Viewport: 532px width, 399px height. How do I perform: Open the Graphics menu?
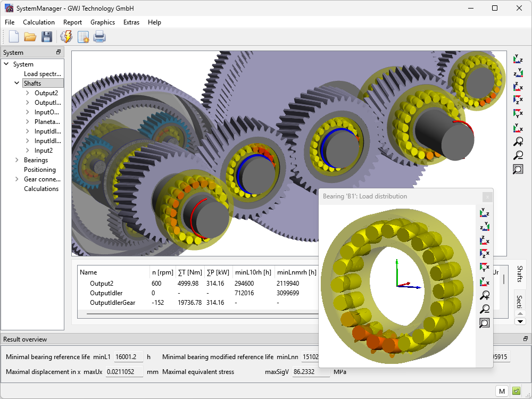[x=102, y=22]
